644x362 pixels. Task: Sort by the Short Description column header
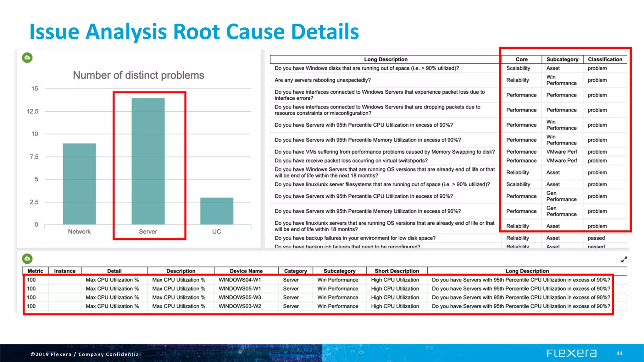[x=397, y=271]
